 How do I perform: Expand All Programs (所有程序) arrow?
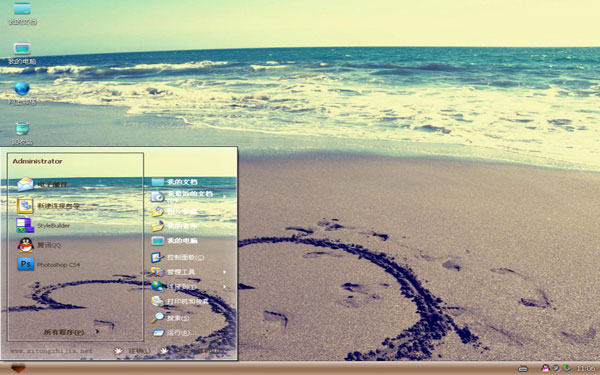coord(97,332)
